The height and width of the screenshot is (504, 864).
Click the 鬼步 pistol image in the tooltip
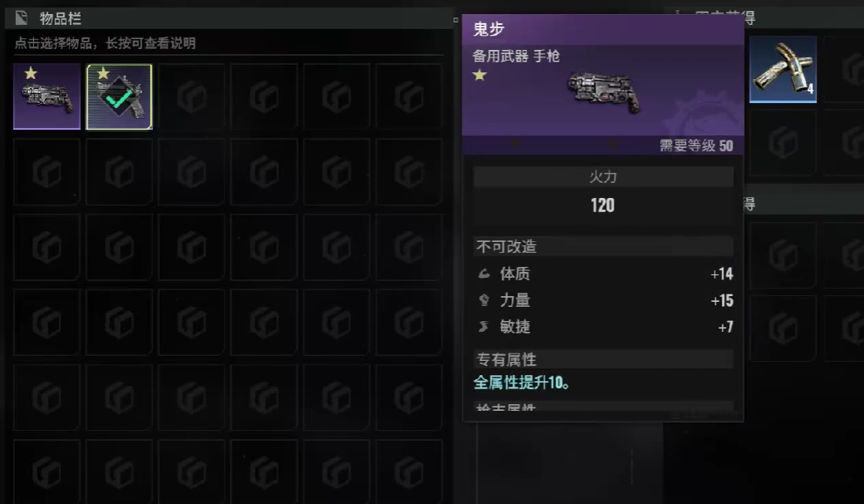tap(604, 92)
